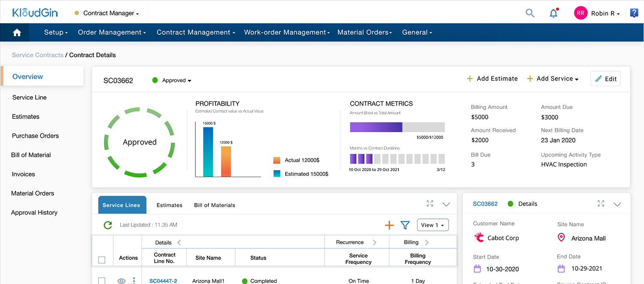Viewport: 644px width, 284px height.
Task: Open the notifications bell
Action: point(553,13)
